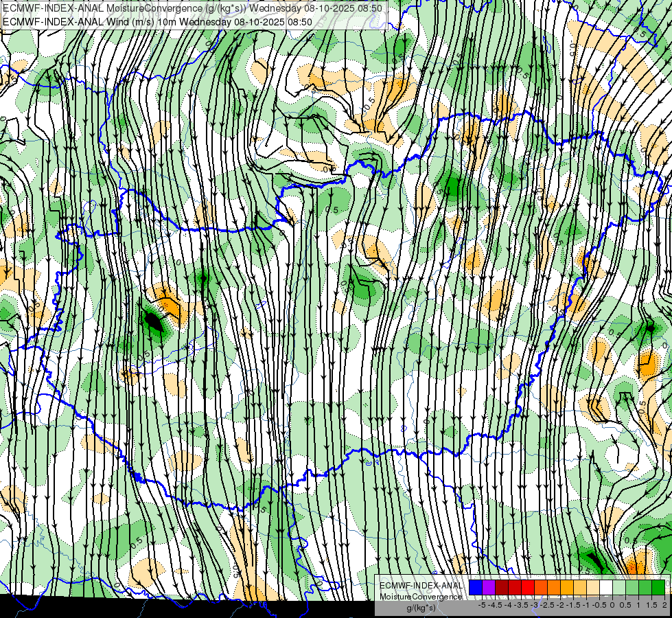The width and height of the screenshot is (672, 618).
Task: Select the pale peach swatch above -0.5
Action: 593,588
